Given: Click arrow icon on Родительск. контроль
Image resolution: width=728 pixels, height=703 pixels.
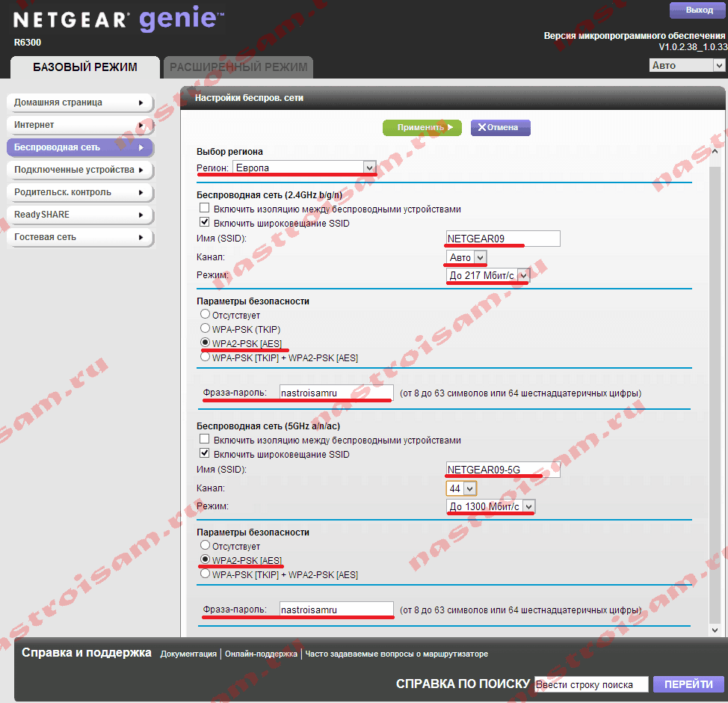Looking at the screenshot, I should pyautogui.click(x=141, y=192).
